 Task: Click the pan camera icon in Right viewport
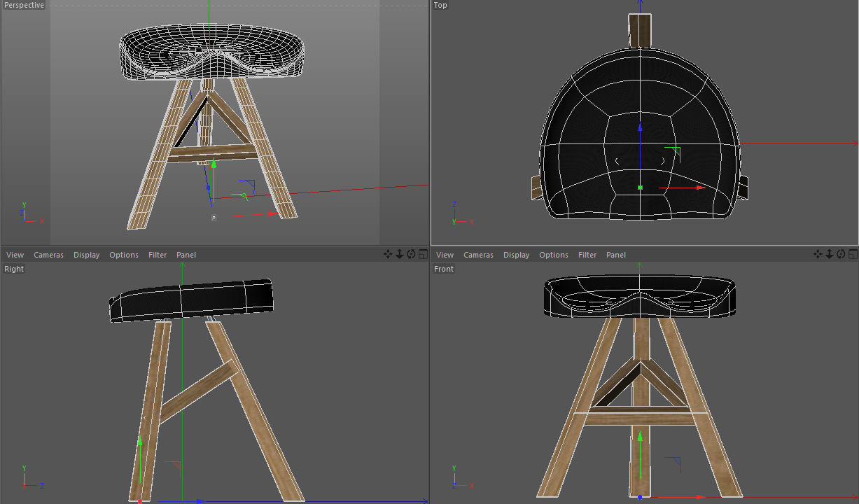[388, 254]
